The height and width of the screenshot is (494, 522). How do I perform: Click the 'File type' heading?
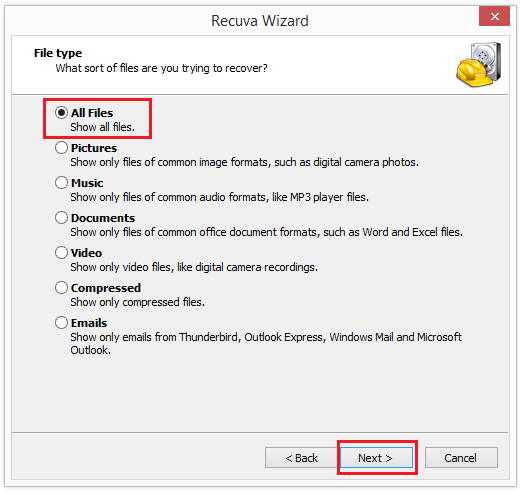click(58, 53)
